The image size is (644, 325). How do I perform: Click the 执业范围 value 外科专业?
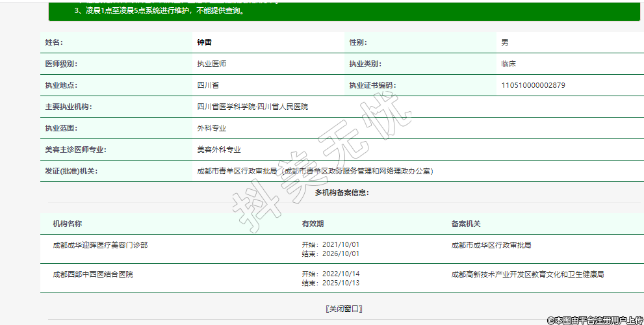pos(212,128)
